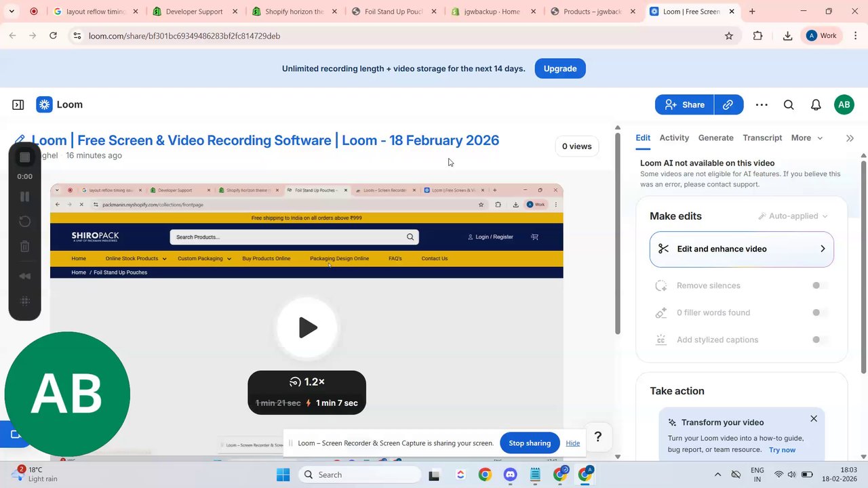Expand the More dropdown in the side panel

coord(807,138)
